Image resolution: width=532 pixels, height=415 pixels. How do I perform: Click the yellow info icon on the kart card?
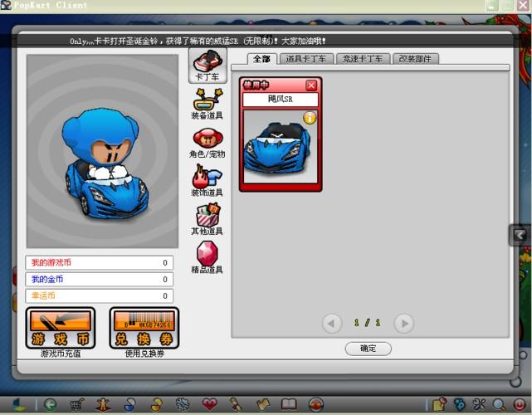(x=310, y=118)
